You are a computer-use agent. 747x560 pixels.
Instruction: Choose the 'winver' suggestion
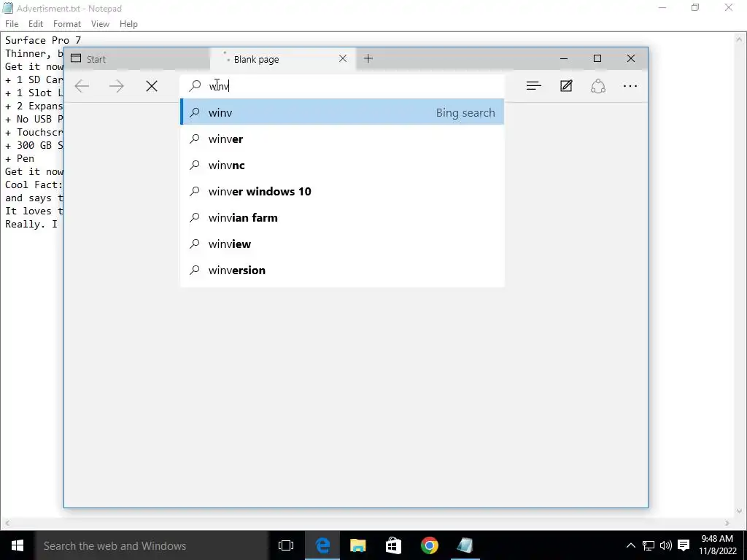(342, 139)
